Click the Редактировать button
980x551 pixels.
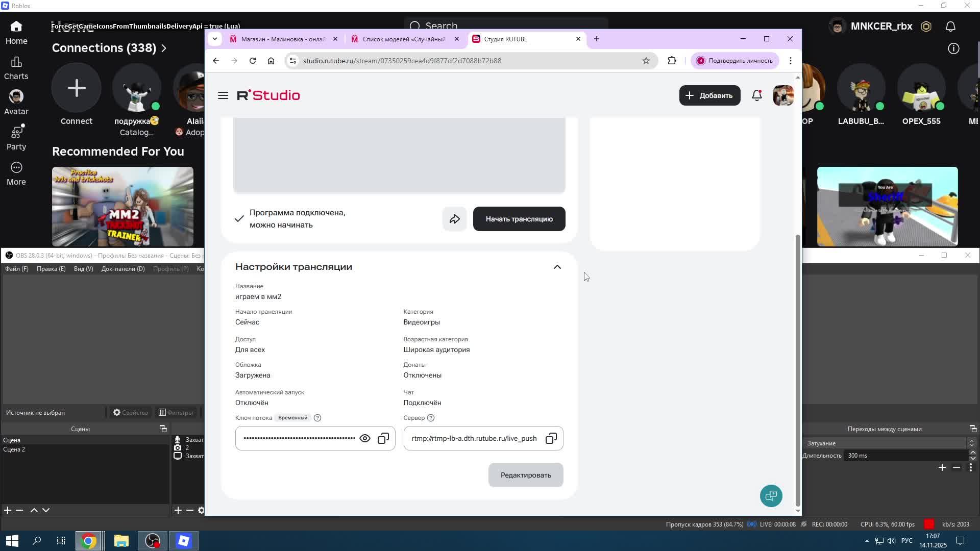(525, 475)
